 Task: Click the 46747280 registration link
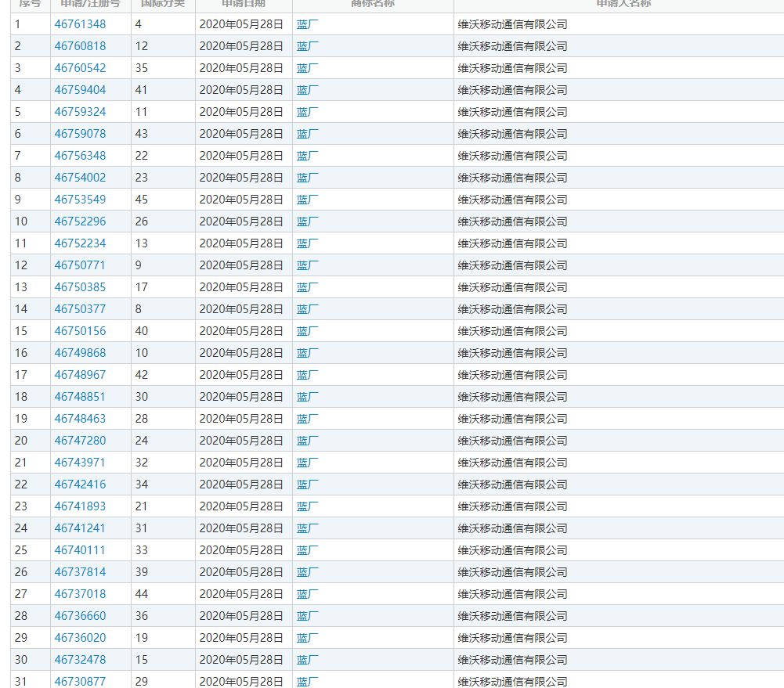tap(80, 441)
